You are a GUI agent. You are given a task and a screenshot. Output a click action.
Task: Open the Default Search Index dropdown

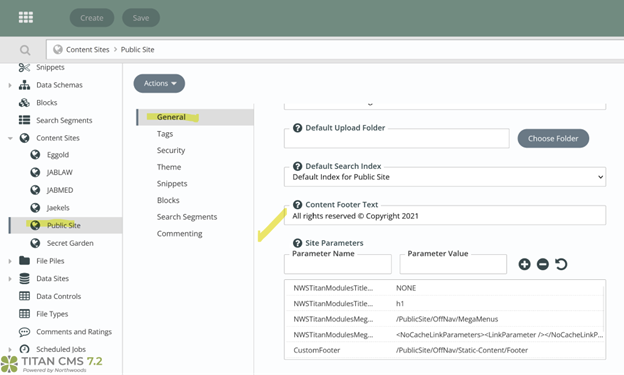(445, 177)
